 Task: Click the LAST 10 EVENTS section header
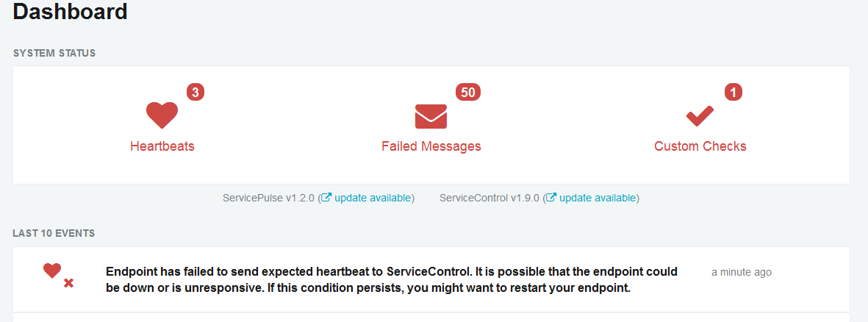coord(54,234)
